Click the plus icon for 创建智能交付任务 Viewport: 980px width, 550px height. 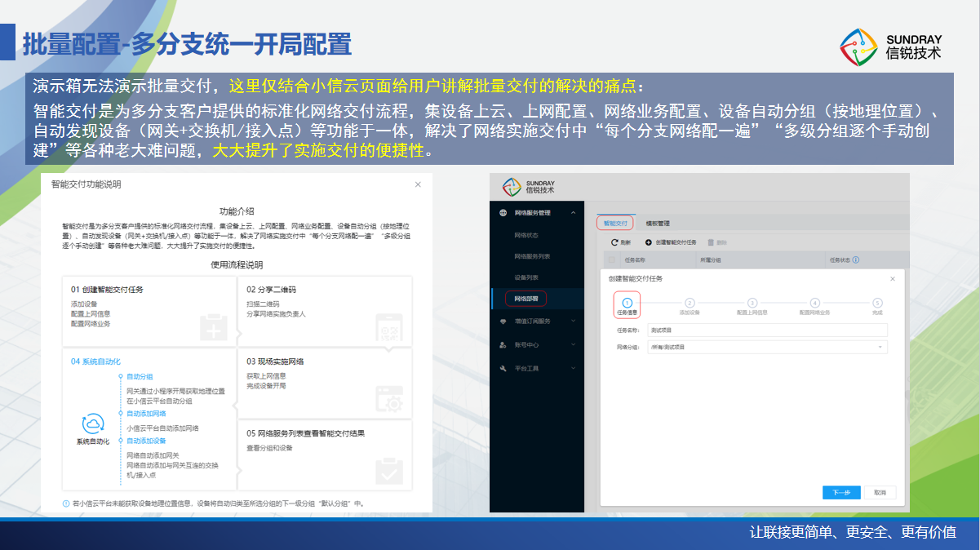tap(649, 242)
